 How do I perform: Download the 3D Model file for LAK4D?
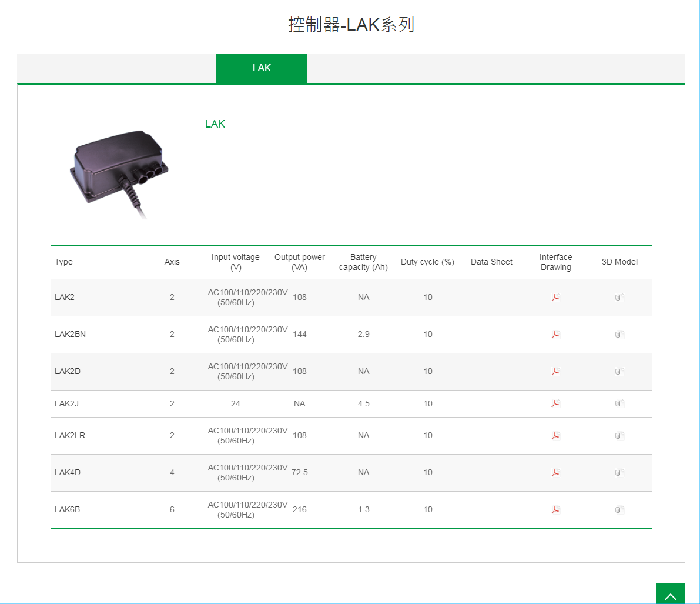[x=618, y=472]
